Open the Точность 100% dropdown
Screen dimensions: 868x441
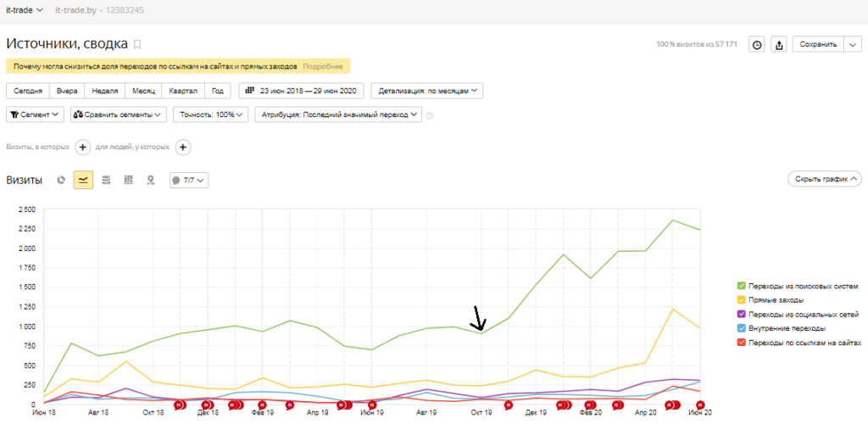click(x=211, y=114)
